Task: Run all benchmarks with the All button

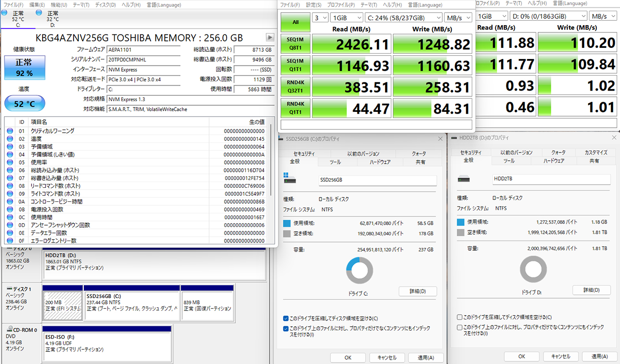Action: [295, 22]
